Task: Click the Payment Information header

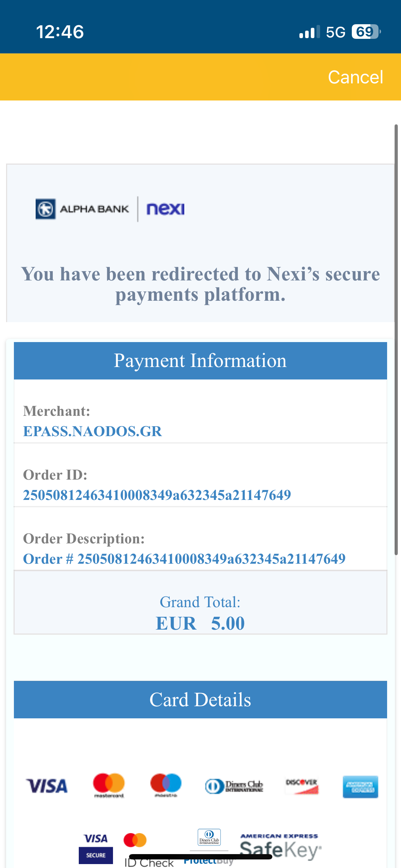Action: 200,361
